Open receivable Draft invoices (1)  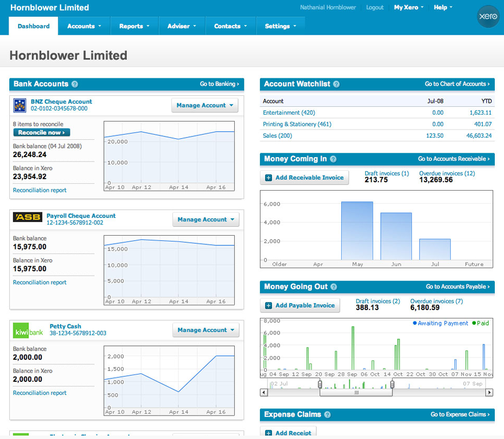coord(387,174)
